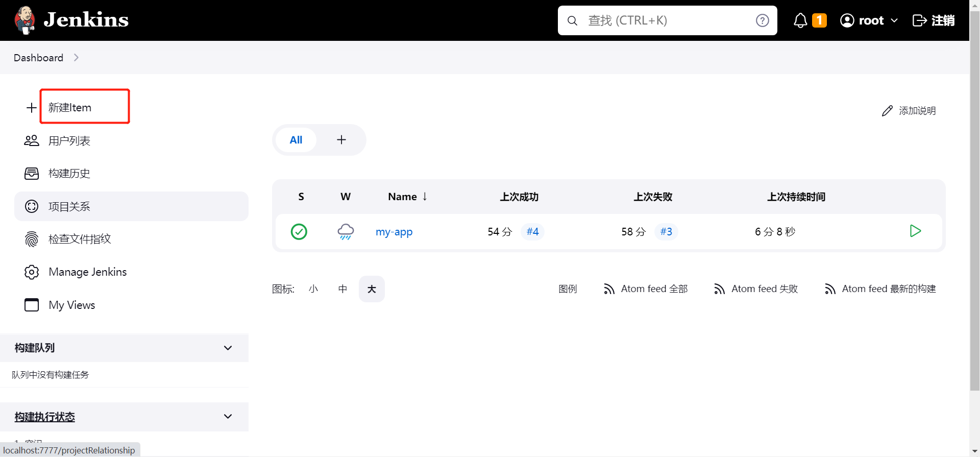Collapse the 构建队列 panel
This screenshot has width=980, height=457.
[x=228, y=348]
